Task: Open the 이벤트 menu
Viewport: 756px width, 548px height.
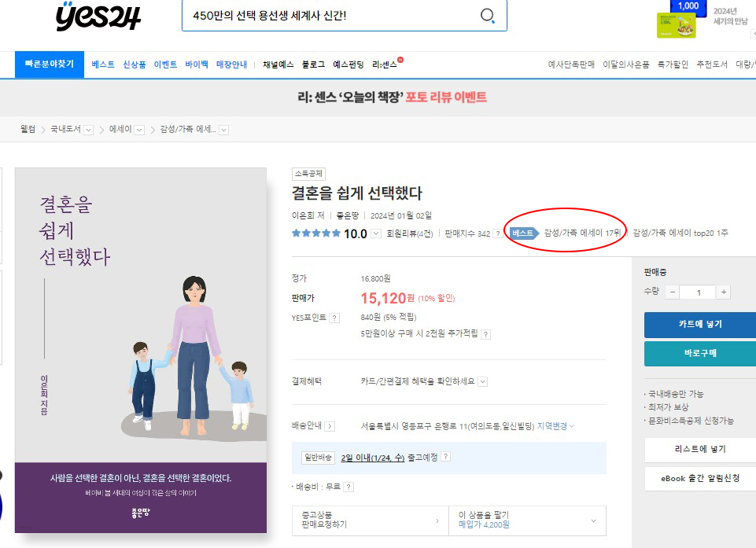Action: [165, 64]
